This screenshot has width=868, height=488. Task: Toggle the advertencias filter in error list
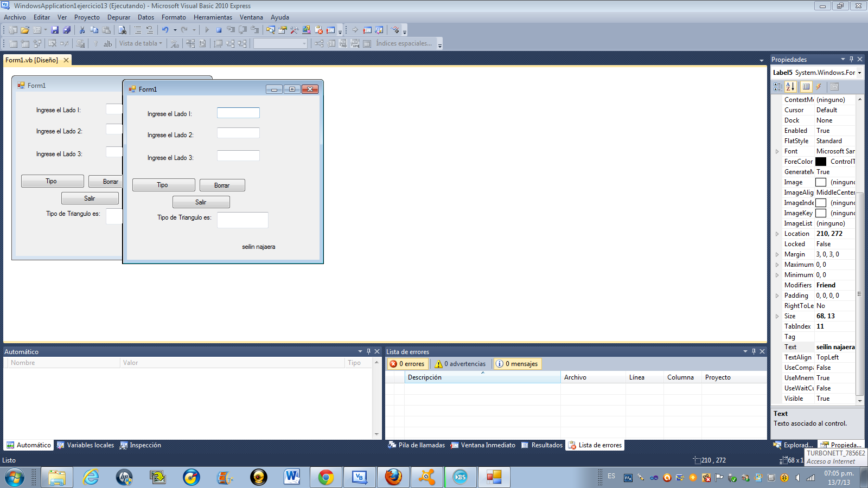point(460,363)
